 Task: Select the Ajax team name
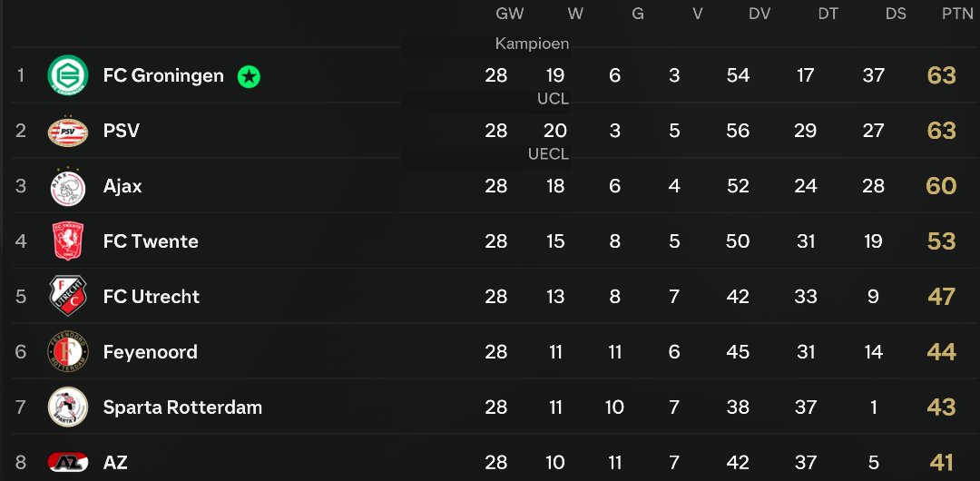tap(122, 186)
